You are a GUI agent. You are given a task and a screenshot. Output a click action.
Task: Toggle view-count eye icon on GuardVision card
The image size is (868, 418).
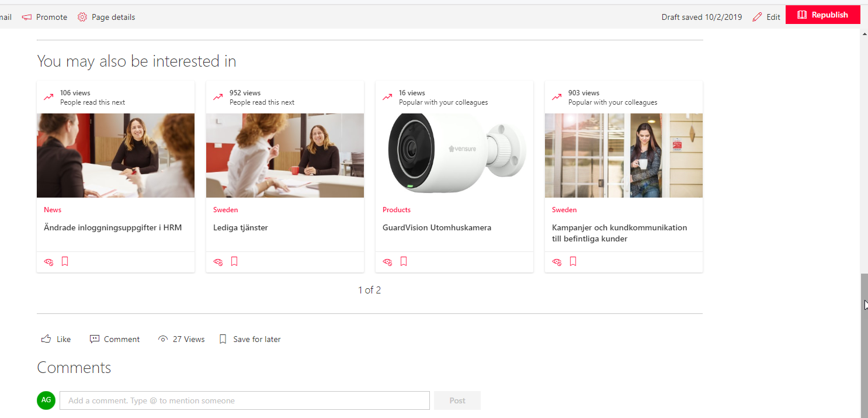coord(388,262)
